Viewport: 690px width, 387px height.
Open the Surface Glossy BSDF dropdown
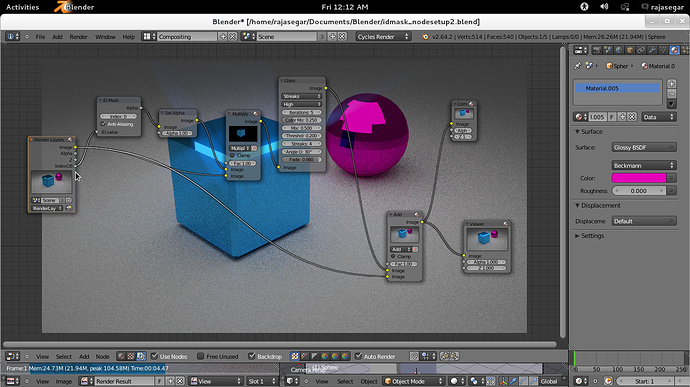[644, 147]
